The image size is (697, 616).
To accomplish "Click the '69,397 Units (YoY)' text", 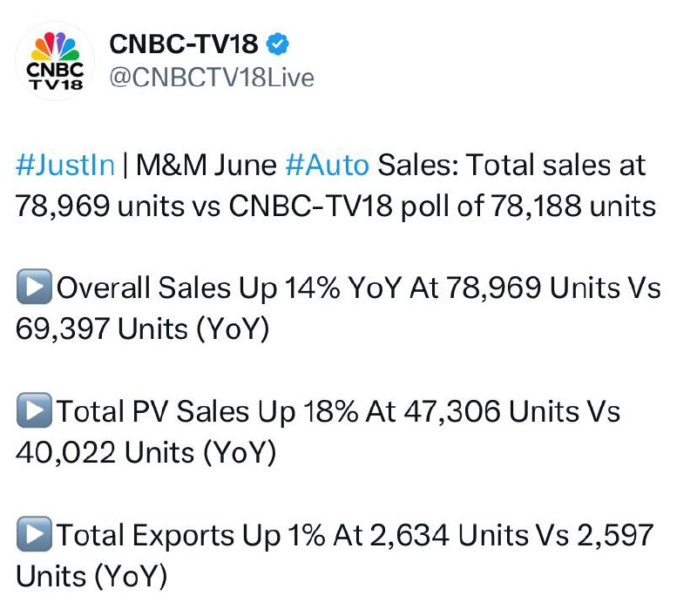I will pyautogui.click(x=143, y=329).
